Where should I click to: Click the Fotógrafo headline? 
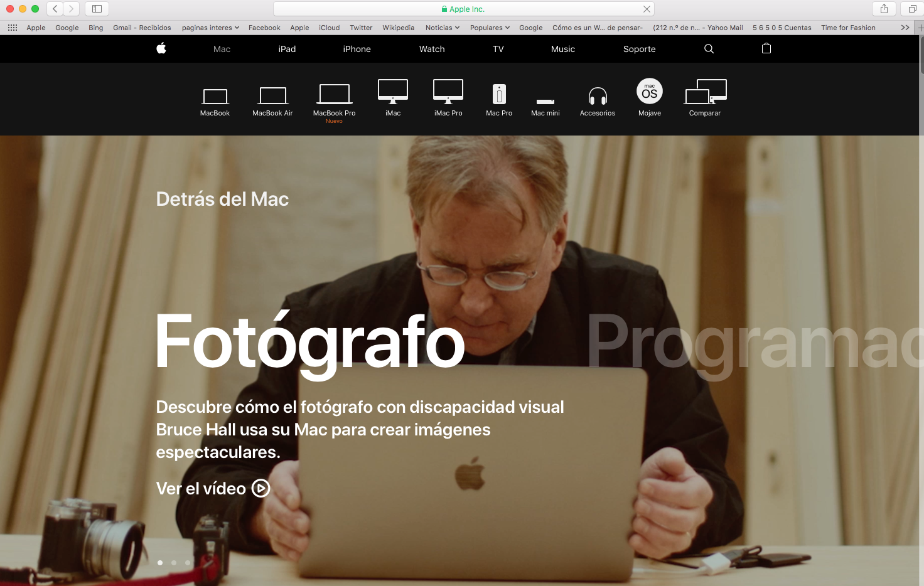pyautogui.click(x=310, y=344)
